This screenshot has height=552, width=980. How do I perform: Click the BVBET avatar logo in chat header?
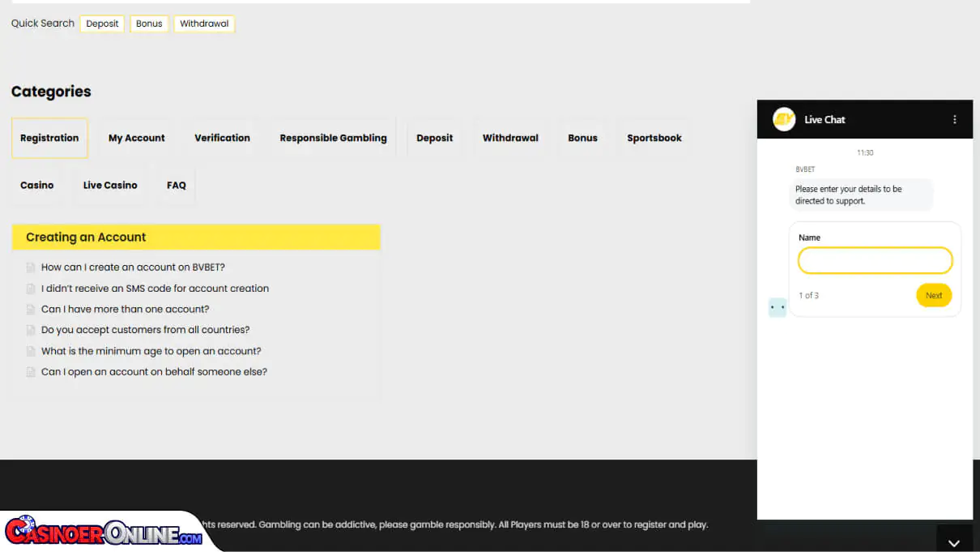(x=784, y=119)
